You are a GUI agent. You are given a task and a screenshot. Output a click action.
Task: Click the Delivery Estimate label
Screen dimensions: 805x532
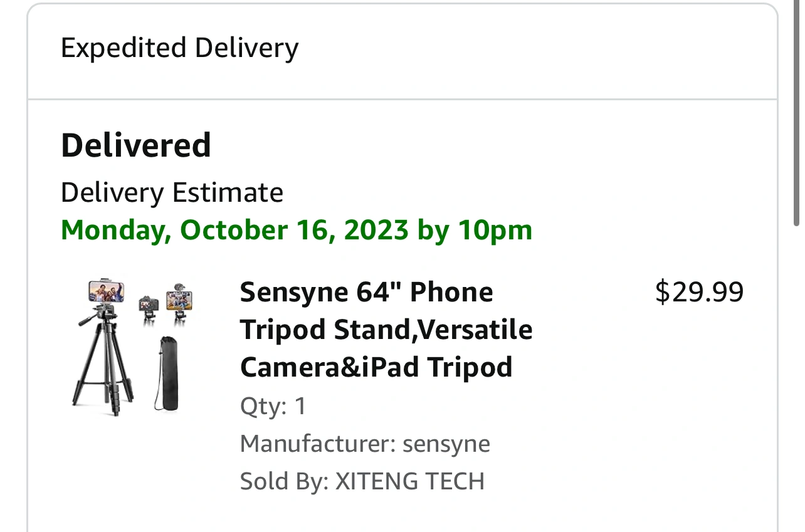pyautogui.click(x=172, y=192)
